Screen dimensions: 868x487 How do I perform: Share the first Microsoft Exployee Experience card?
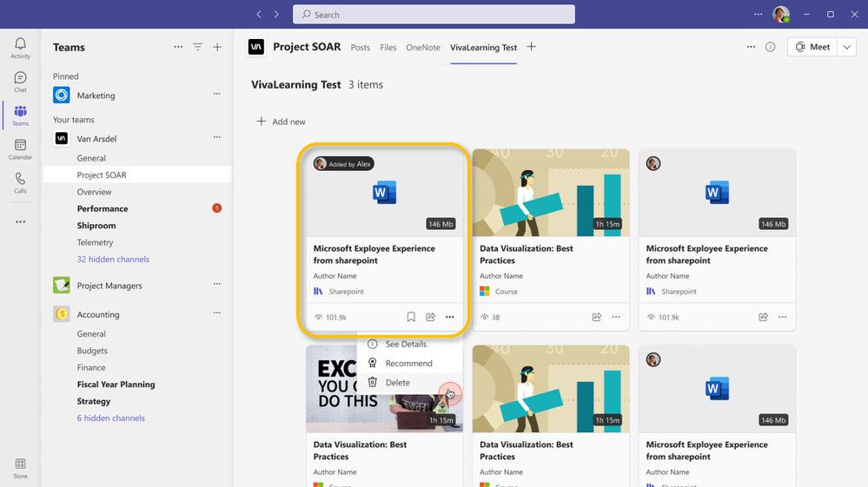point(431,317)
